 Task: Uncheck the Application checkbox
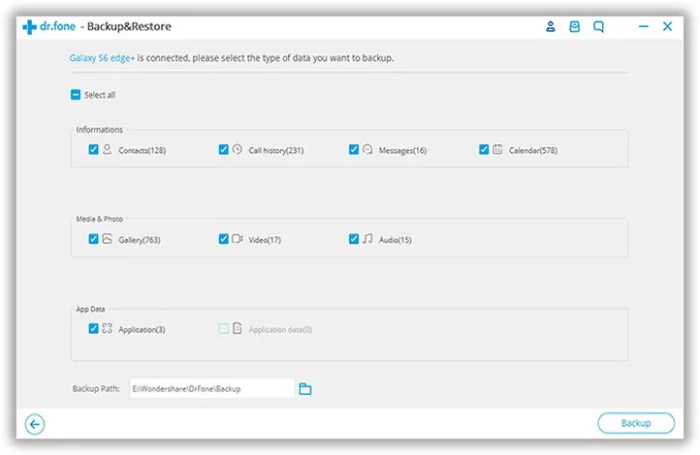(x=93, y=328)
